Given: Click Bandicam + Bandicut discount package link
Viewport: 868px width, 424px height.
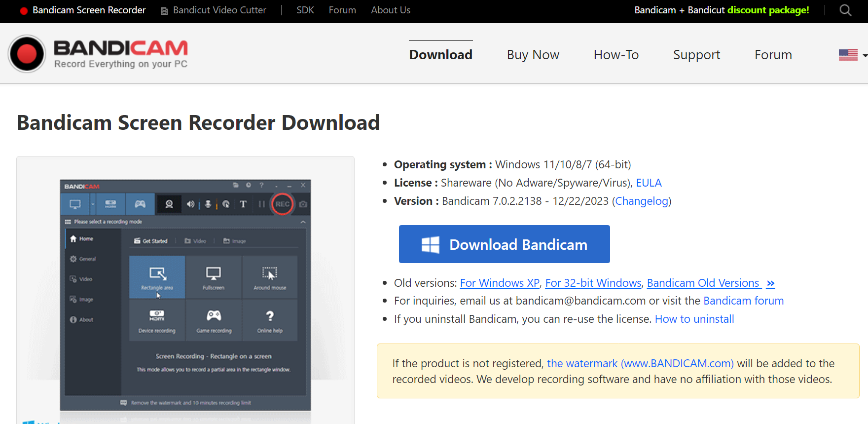Looking at the screenshot, I should coord(722,10).
